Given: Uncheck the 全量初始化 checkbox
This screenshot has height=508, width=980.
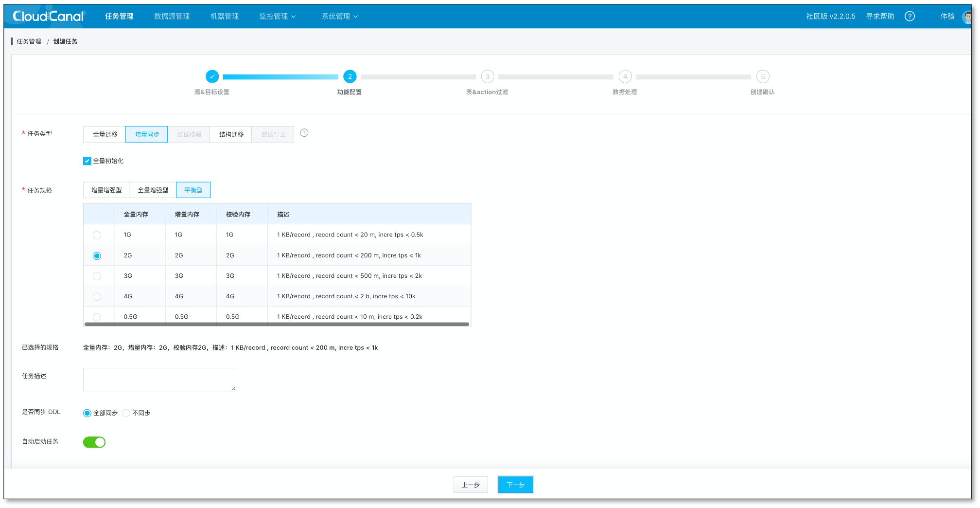Looking at the screenshot, I should point(87,161).
